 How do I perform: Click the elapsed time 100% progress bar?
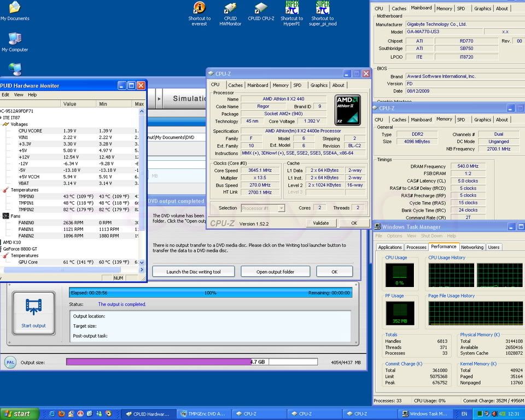(210, 293)
